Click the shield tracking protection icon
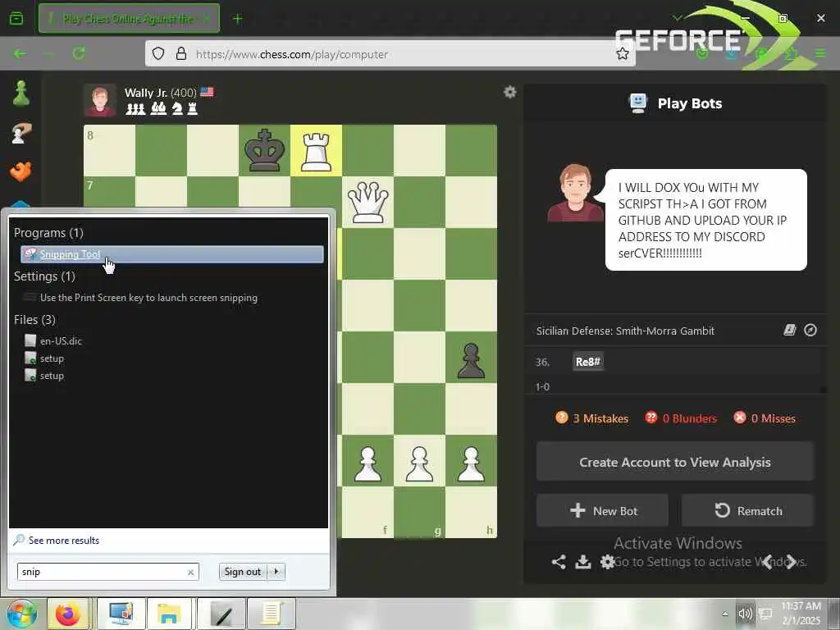This screenshot has height=630, width=840. tap(158, 53)
